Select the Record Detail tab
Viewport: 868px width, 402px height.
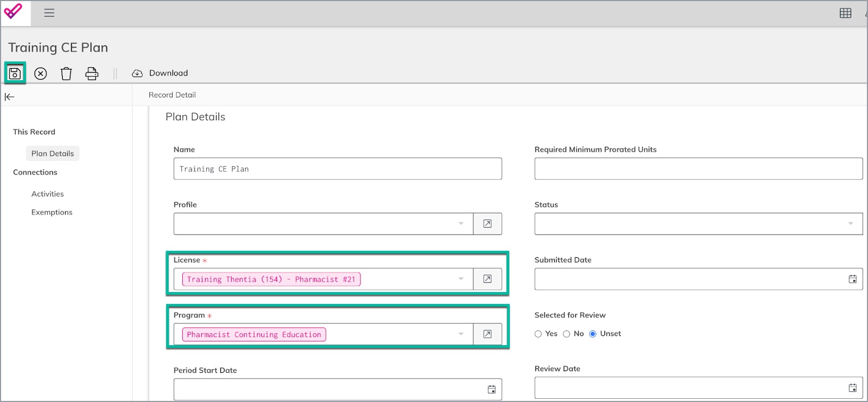tap(172, 95)
